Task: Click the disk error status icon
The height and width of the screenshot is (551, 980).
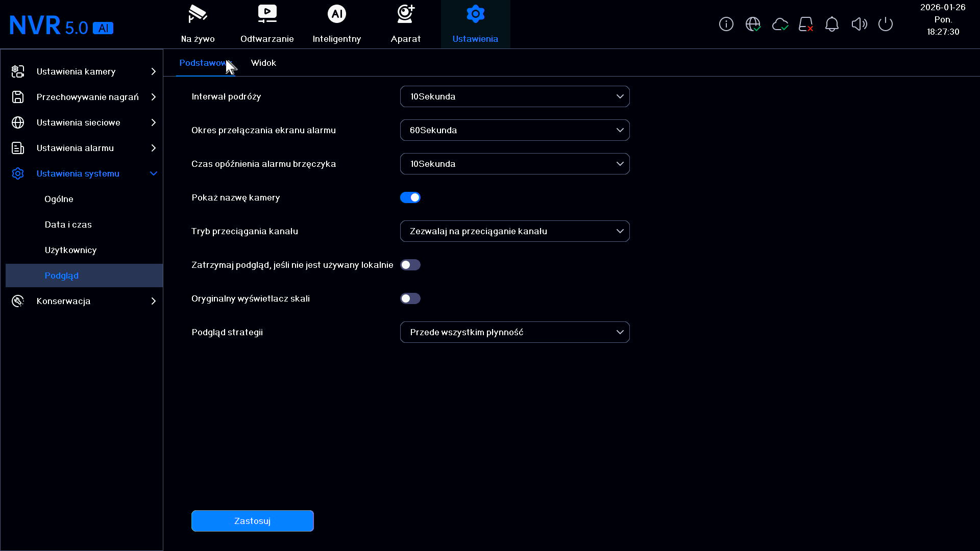Action: coord(806,24)
